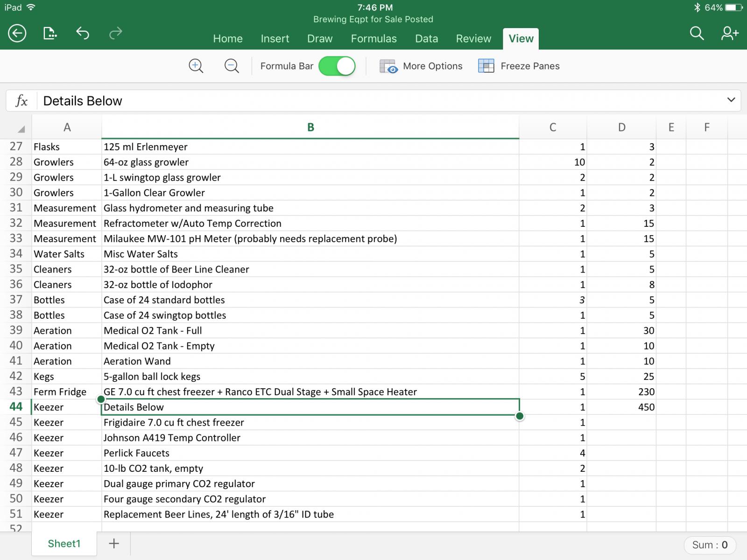Click cell '5-gallon ball lock kegs'
The width and height of the screenshot is (747, 560).
pos(310,377)
